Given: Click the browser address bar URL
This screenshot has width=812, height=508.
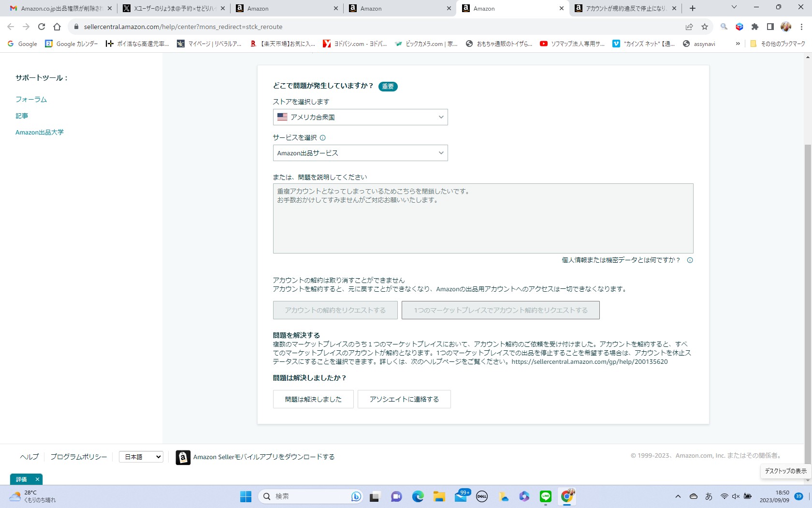Looking at the screenshot, I should [183, 27].
